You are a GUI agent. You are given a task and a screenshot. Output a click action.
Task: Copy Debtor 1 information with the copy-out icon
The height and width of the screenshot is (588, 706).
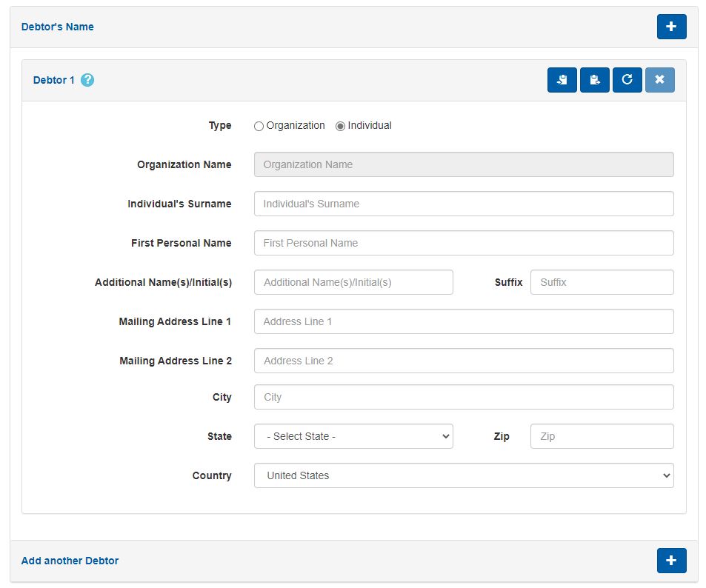click(594, 79)
